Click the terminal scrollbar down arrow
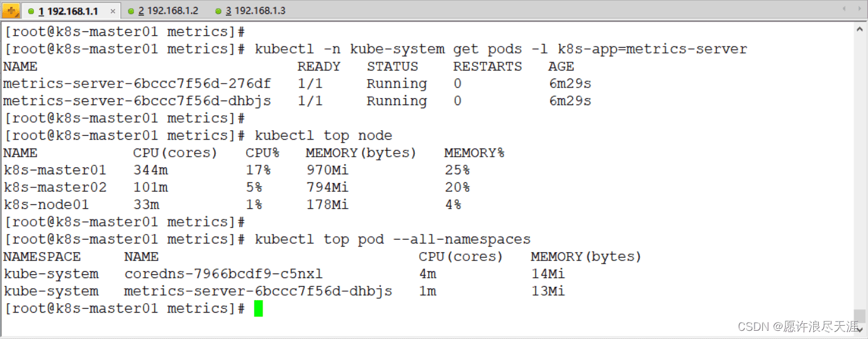This screenshot has height=339, width=868. click(x=860, y=328)
